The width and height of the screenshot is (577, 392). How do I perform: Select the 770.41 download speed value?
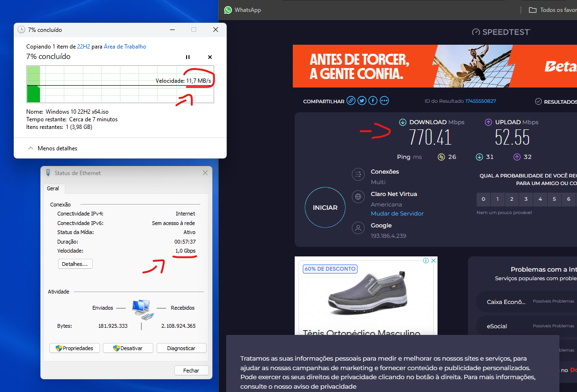(430, 137)
